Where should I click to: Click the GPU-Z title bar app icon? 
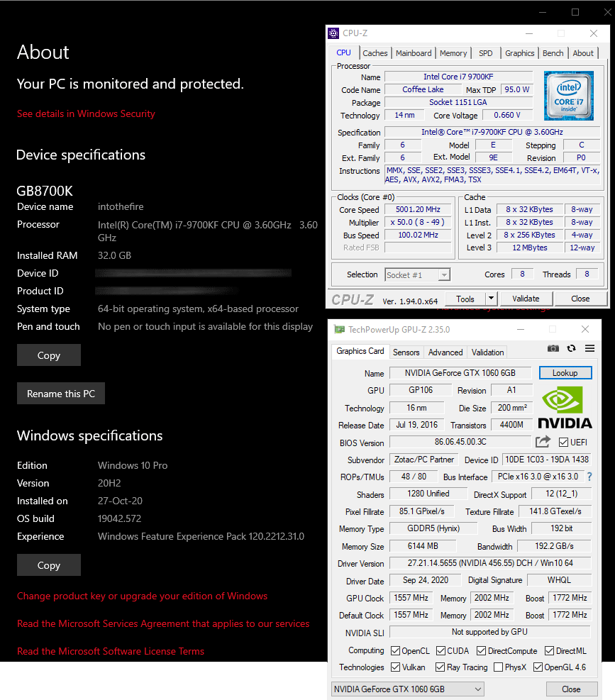click(x=340, y=330)
